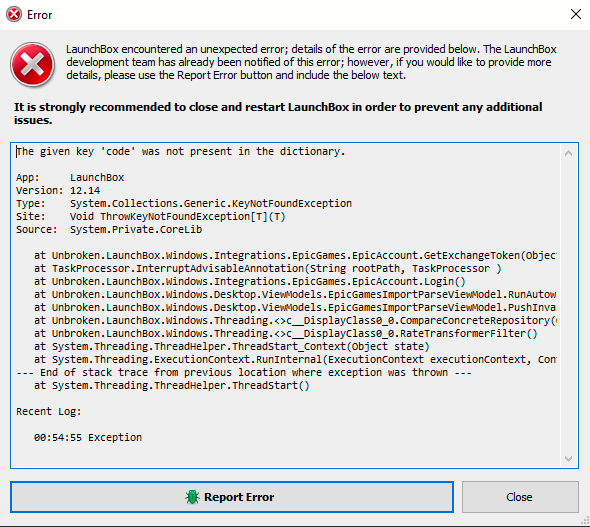Viewport: 590px width, 527px height.
Task: Click the EpicAccount.Login() stack trace line
Action: pos(250,281)
